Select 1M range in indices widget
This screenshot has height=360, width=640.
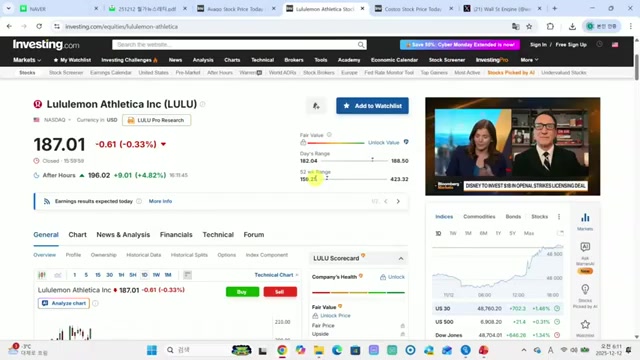[x=468, y=233]
